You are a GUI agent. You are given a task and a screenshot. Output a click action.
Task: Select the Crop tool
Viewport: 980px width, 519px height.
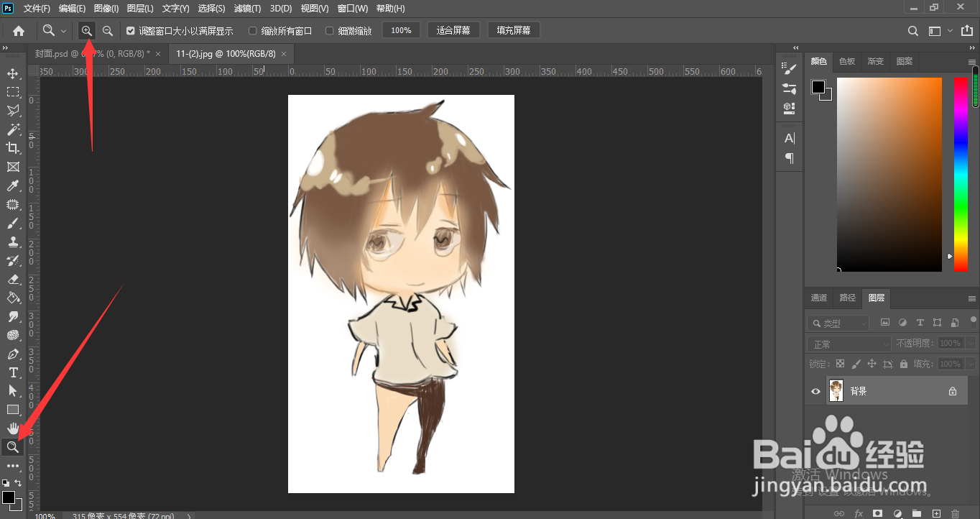point(13,148)
